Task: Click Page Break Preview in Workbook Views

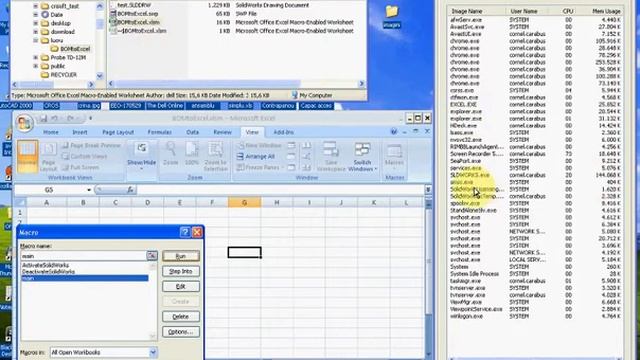Action: click(x=91, y=145)
